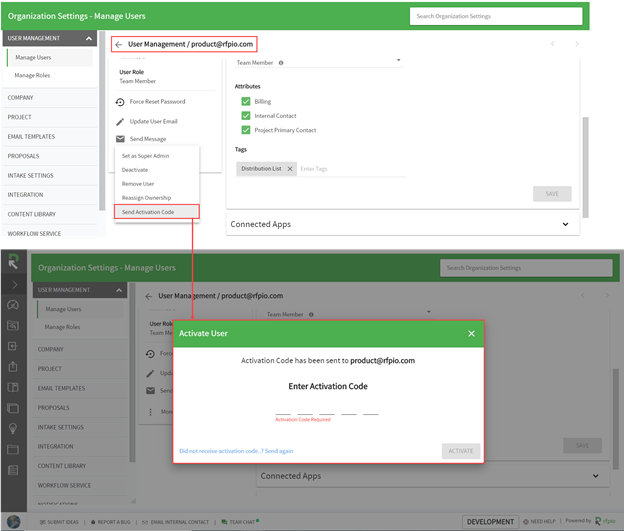
Task: Click the dimmed reset password icon behind the dialog
Action: [150, 353]
